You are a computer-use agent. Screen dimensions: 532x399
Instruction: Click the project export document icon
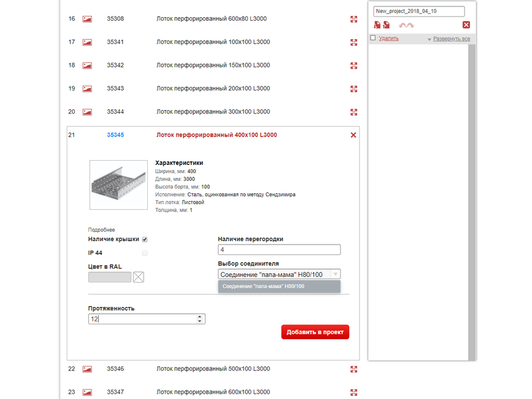pyautogui.click(x=377, y=25)
